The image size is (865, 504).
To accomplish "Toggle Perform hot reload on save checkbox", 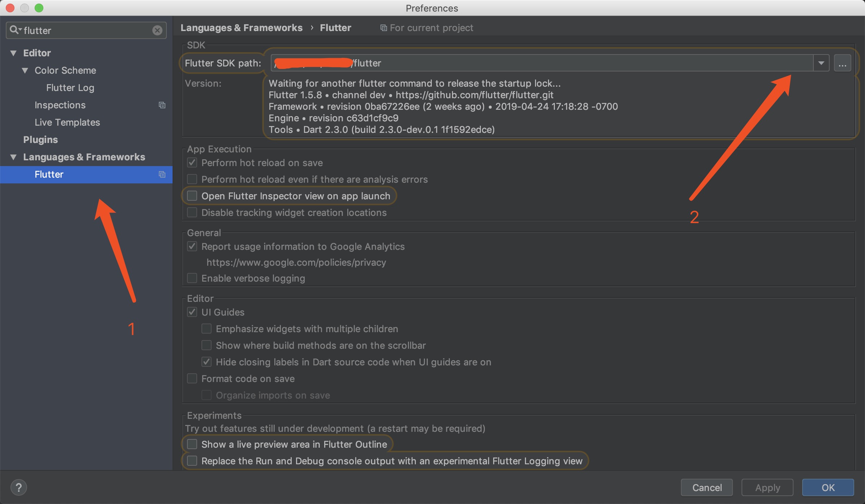I will click(x=192, y=162).
